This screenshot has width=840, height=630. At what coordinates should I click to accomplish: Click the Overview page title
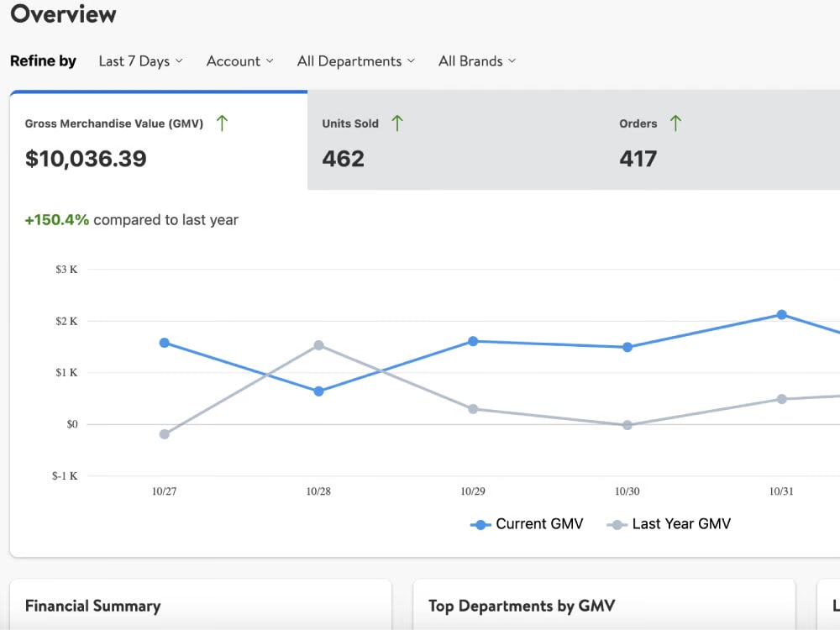pyautogui.click(x=63, y=13)
